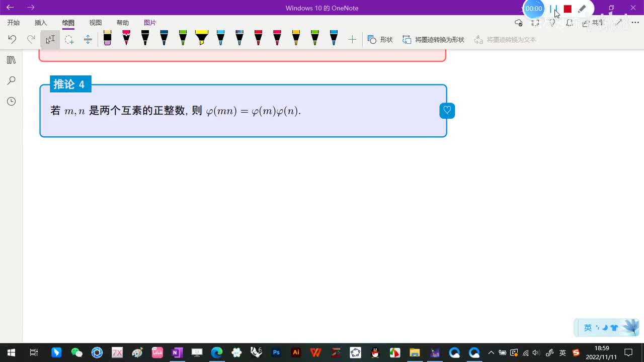This screenshot has height=362, width=644.
Task: Undo the last action
Action: coord(12,39)
